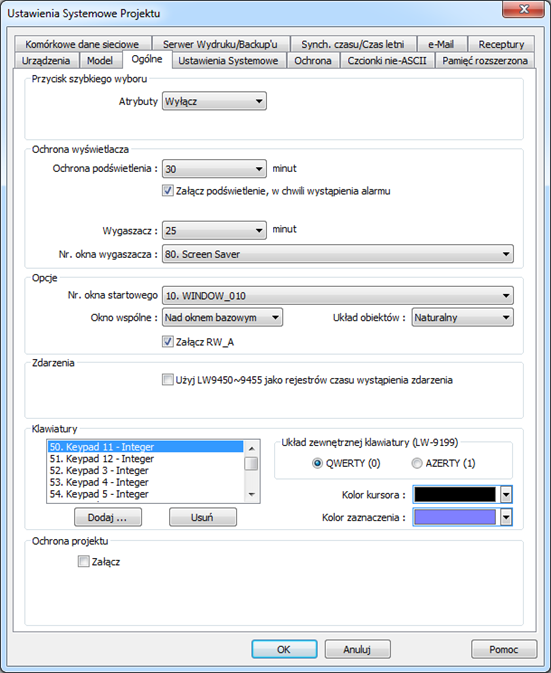Open the Synch. czasu/Czas letni tab
The image size is (551, 673).
[353, 44]
